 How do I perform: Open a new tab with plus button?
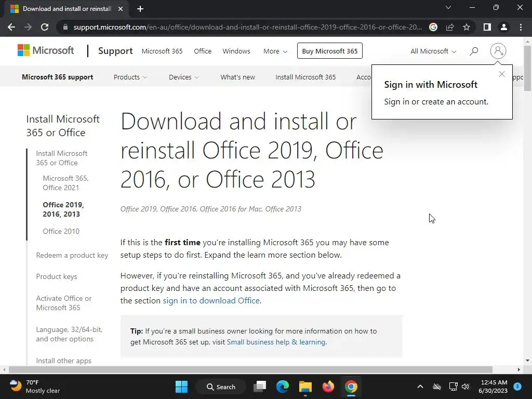140,9
